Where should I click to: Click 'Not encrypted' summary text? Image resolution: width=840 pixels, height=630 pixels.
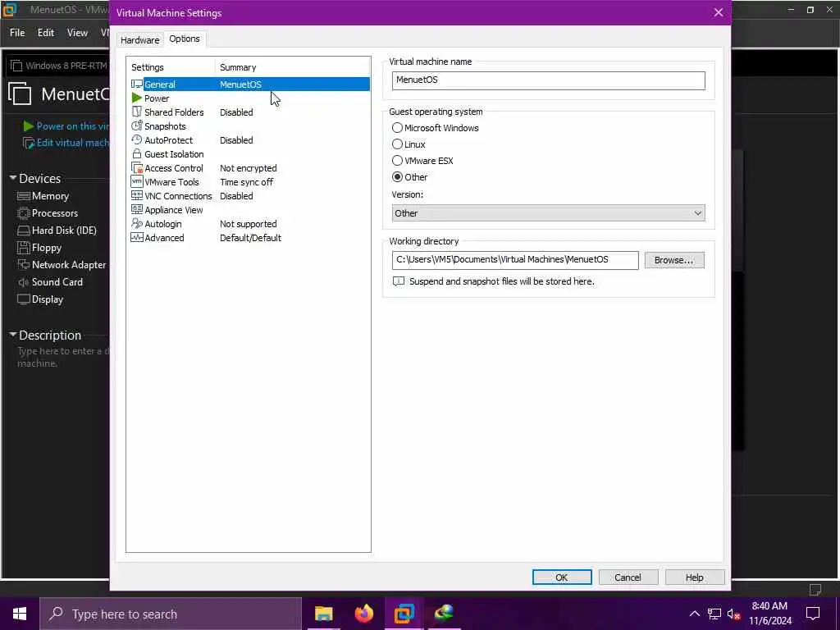click(248, 167)
